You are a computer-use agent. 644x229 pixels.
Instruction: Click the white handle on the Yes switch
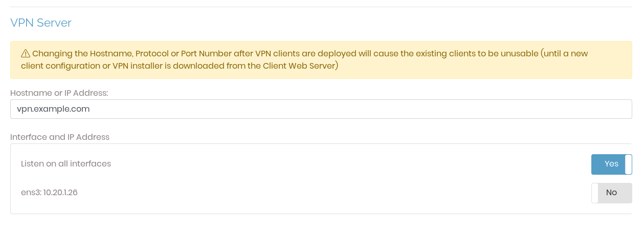click(628, 164)
